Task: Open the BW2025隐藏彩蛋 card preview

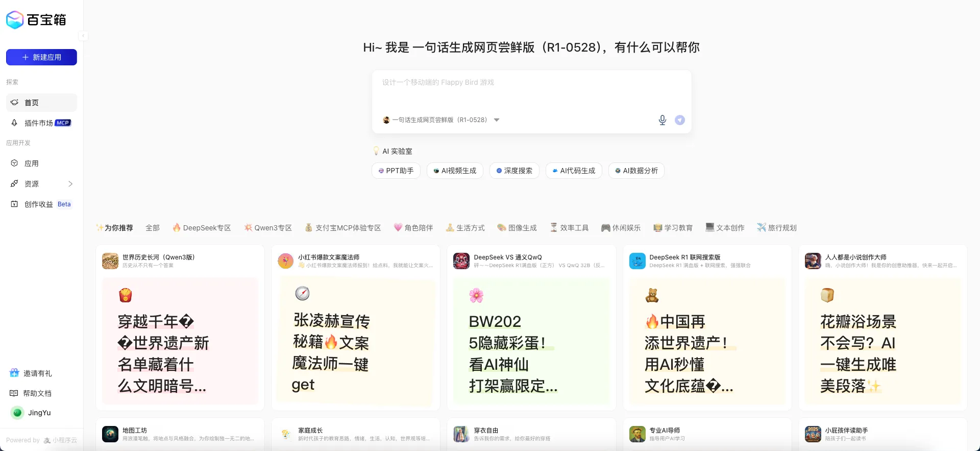Action: 531,341
